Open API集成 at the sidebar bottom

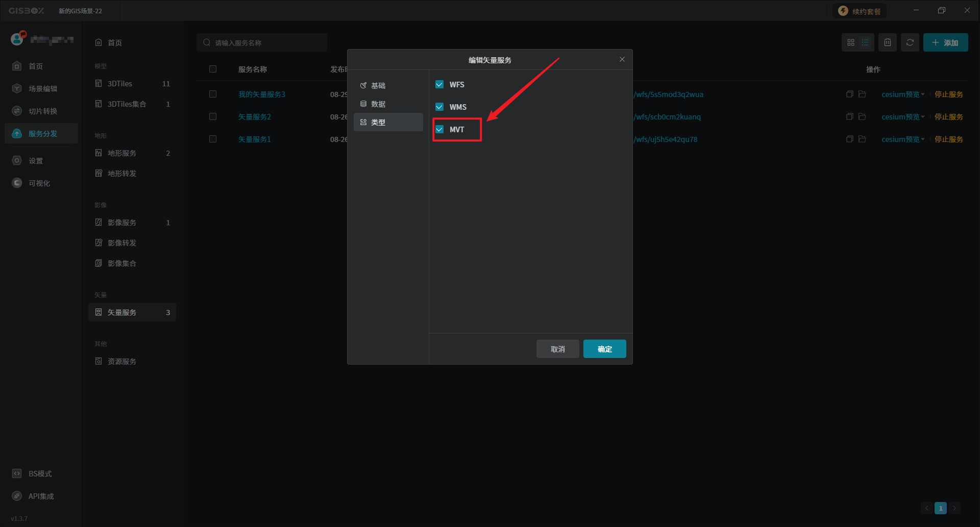41,496
